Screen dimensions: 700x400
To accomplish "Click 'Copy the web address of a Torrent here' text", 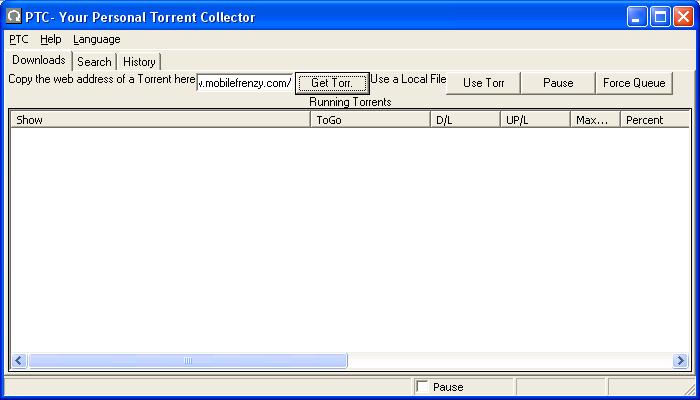I will pos(102,79).
